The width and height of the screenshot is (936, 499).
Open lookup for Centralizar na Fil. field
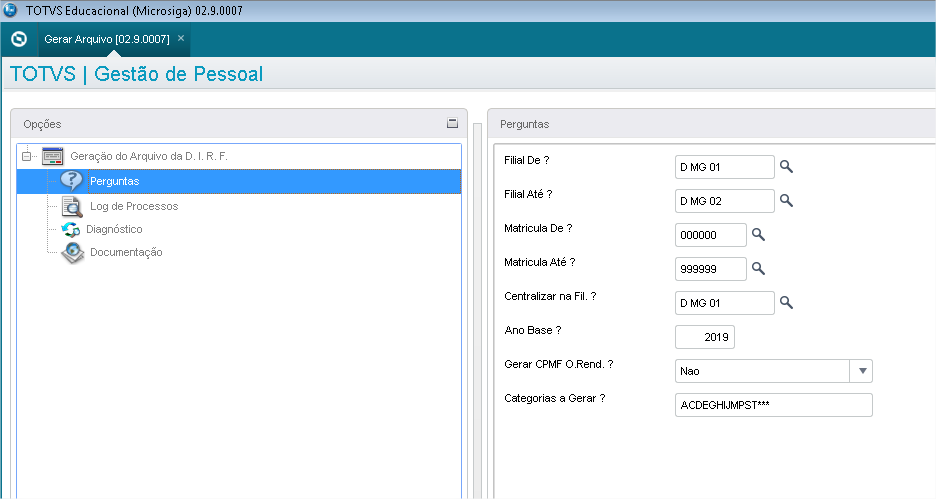[786, 303]
